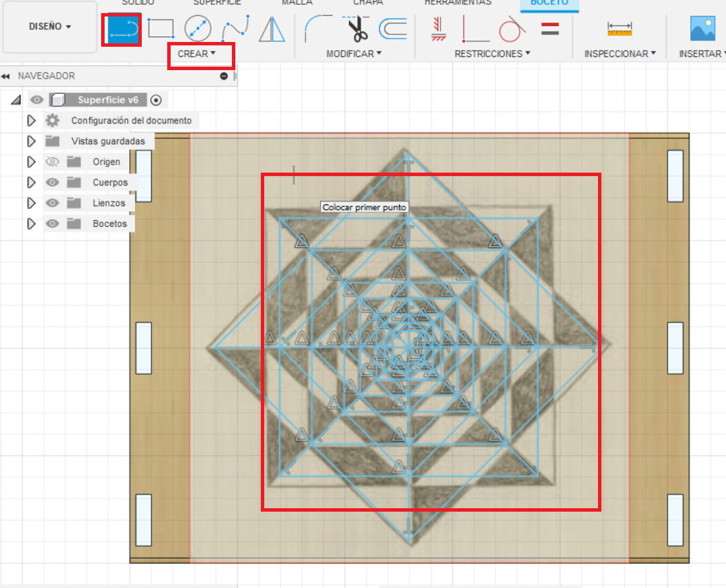Apply the Equal constraint

tap(550, 29)
